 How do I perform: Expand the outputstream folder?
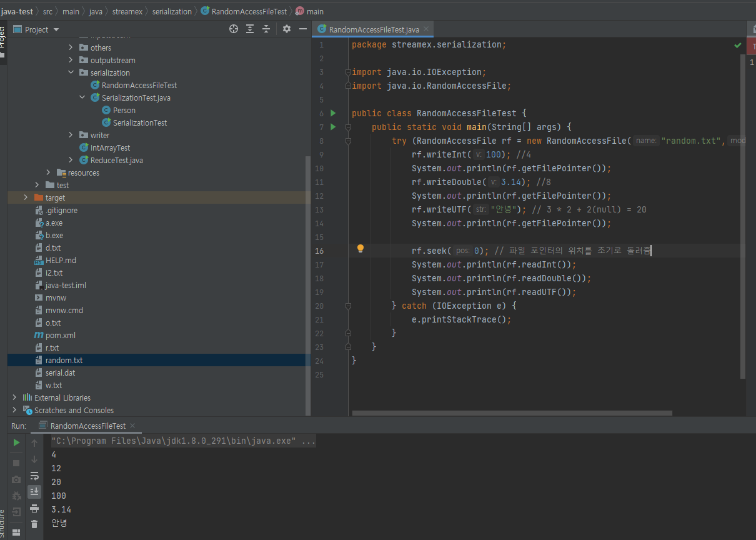[x=71, y=60]
